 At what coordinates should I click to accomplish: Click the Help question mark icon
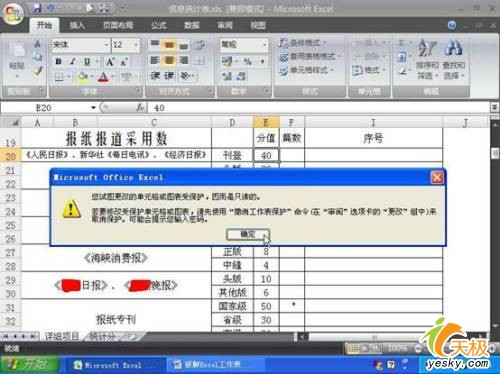click(x=452, y=25)
